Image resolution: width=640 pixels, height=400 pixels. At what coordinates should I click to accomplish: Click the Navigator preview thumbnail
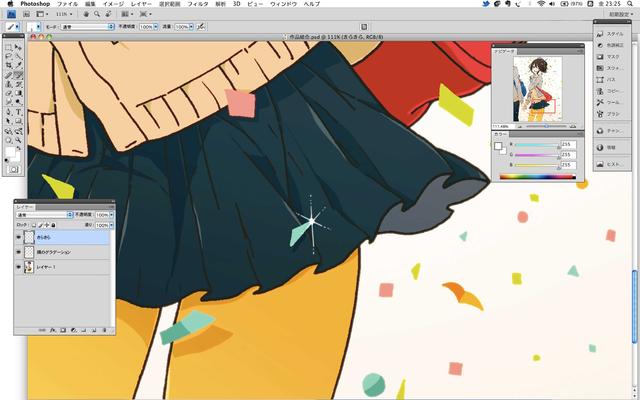pyautogui.click(x=535, y=89)
